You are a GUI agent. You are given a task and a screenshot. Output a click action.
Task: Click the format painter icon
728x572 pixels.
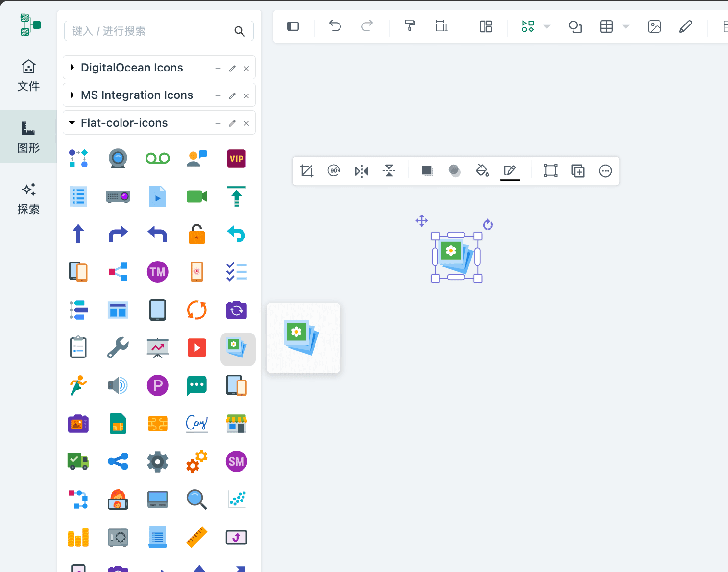pos(410,26)
